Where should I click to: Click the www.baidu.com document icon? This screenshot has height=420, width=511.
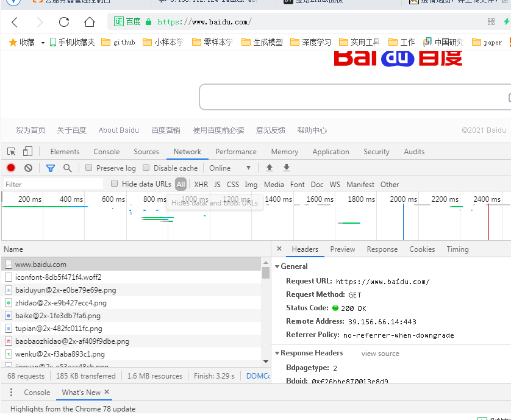9,264
